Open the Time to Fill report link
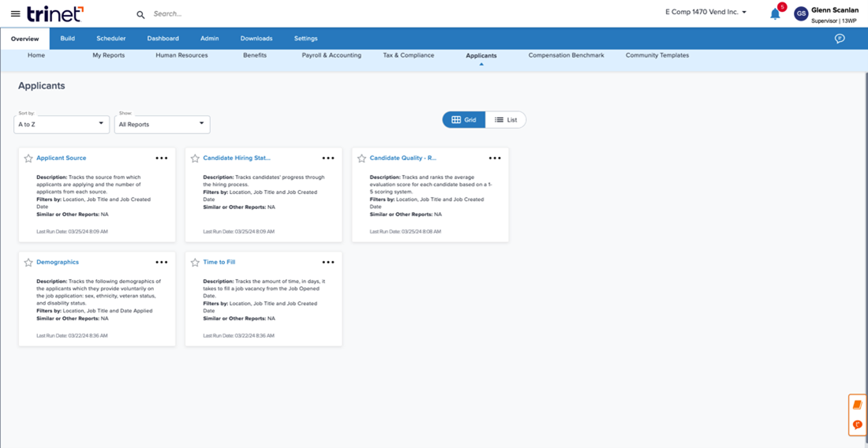The width and height of the screenshot is (868, 448). tap(219, 262)
